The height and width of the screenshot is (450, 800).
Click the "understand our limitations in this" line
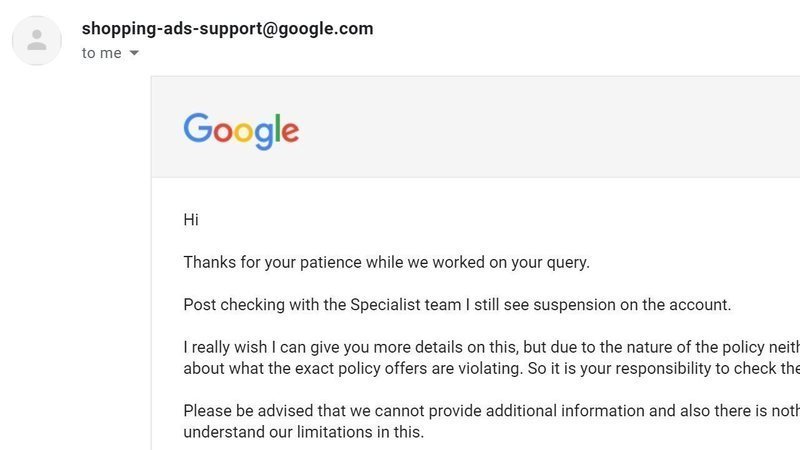point(304,432)
